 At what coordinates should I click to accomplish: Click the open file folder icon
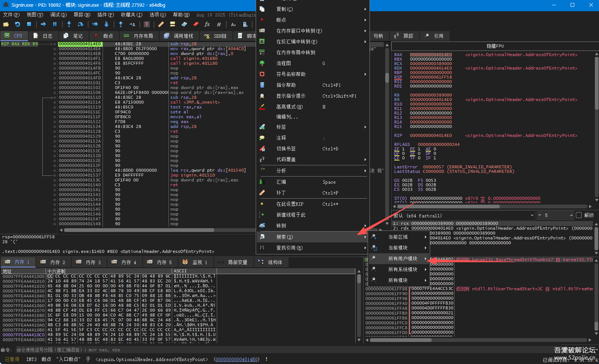click(x=6, y=24)
